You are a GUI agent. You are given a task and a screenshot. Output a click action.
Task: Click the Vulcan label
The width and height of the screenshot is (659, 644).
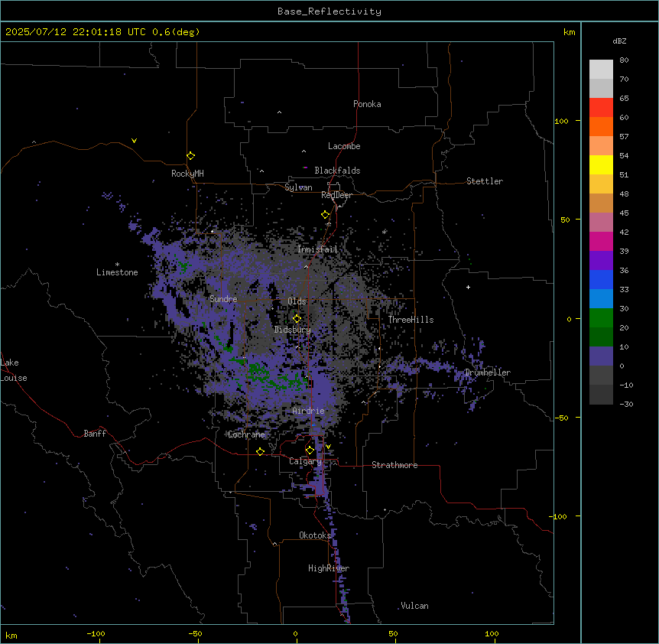pyautogui.click(x=415, y=606)
